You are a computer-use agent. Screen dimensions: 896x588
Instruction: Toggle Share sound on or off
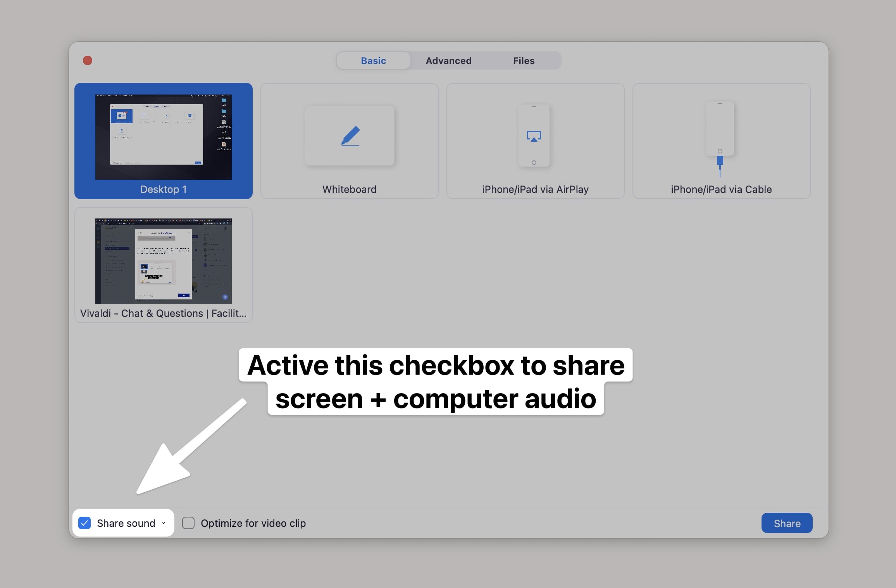click(84, 523)
